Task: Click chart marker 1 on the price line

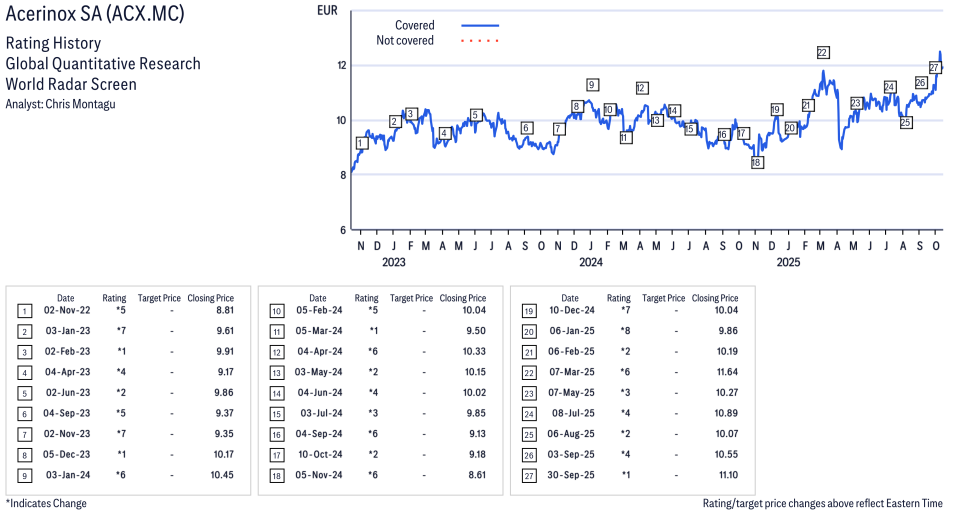Action: click(x=361, y=143)
